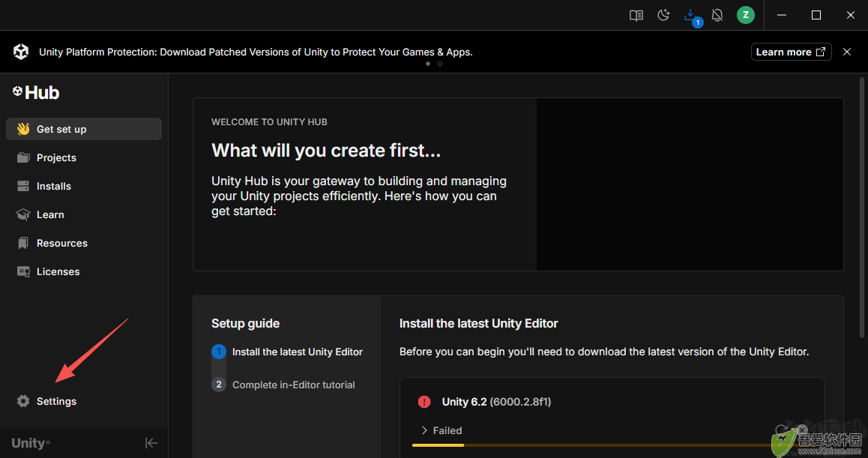Click the Learn more button in the banner

tap(791, 52)
